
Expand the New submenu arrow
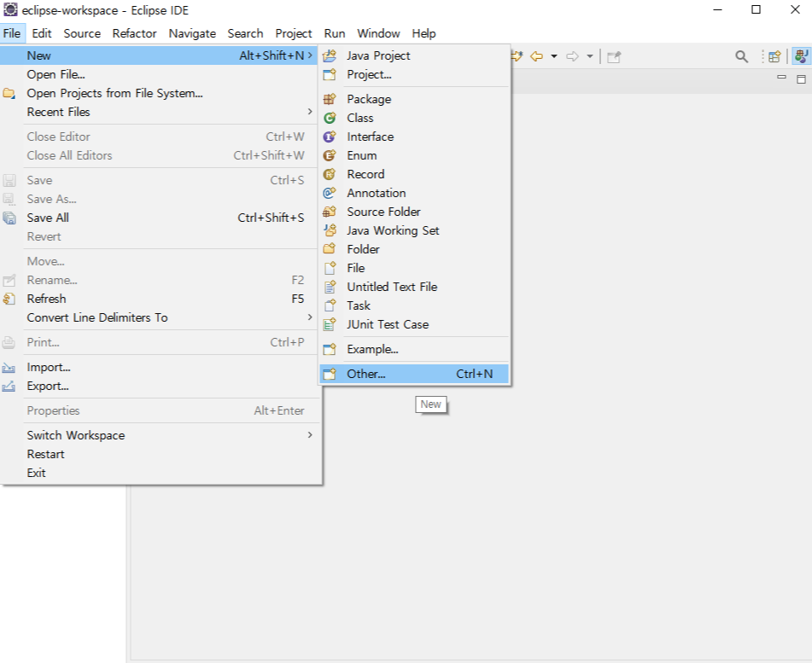pos(310,55)
